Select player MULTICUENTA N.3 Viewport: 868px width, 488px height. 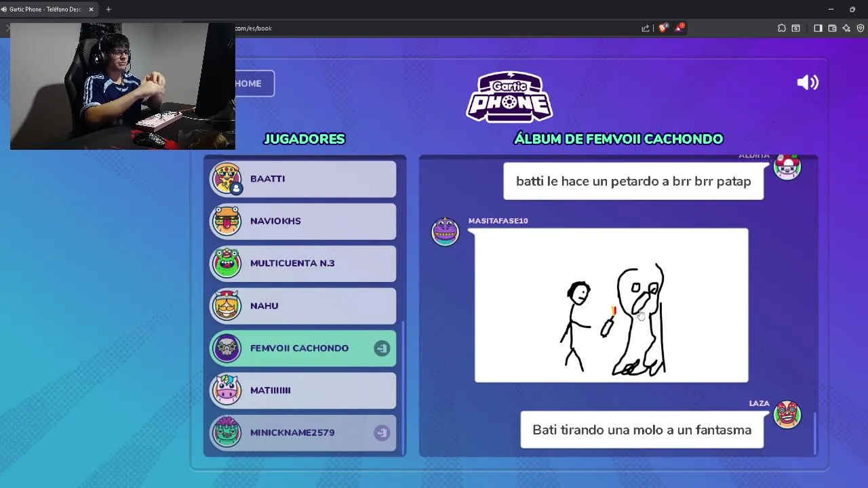303,264
